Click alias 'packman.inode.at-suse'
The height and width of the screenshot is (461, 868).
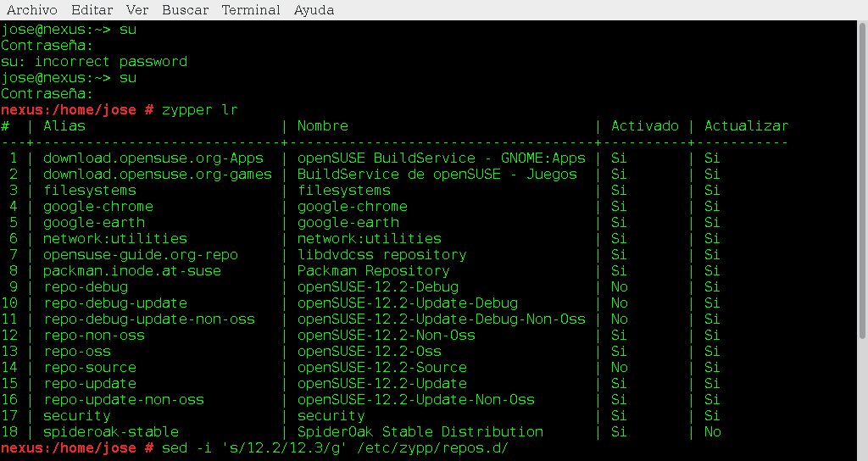pyautogui.click(x=132, y=270)
